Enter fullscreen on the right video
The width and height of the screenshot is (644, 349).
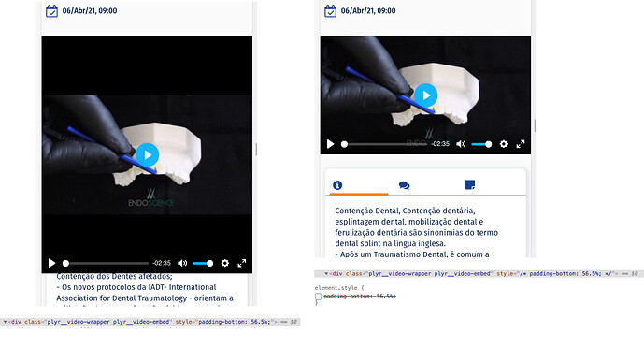[521, 144]
